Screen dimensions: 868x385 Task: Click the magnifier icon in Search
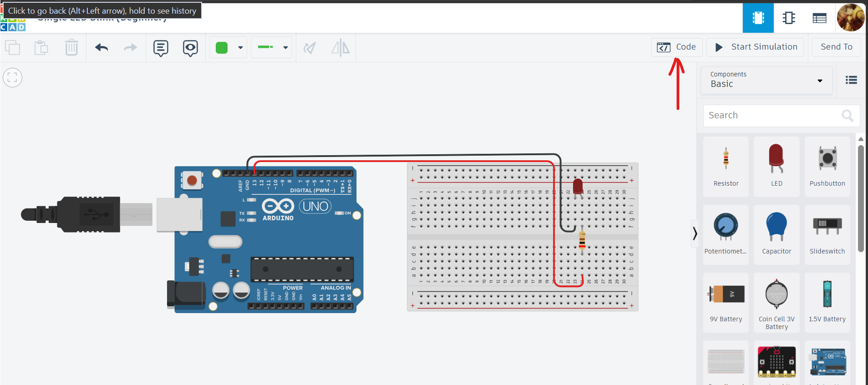click(x=848, y=116)
